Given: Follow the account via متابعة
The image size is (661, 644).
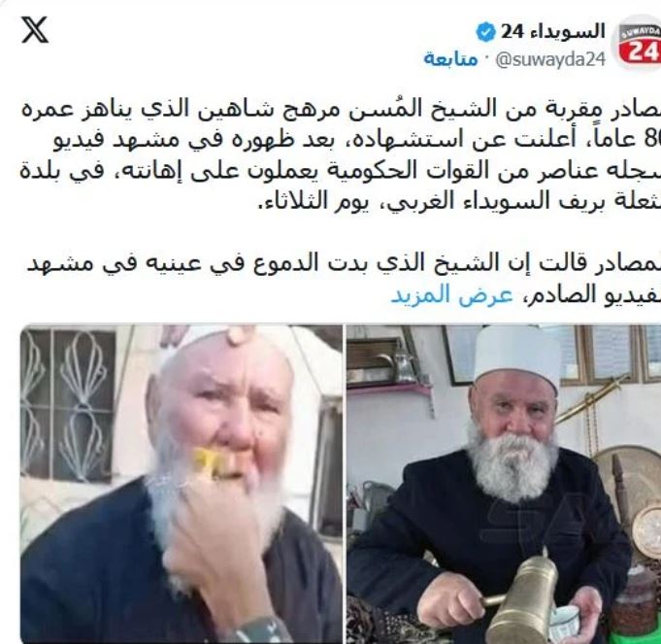Looking at the screenshot, I should [x=450, y=59].
